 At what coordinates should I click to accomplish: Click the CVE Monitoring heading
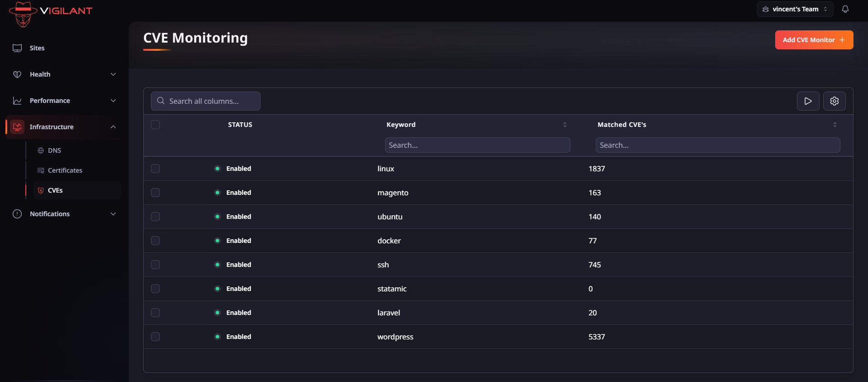click(196, 38)
